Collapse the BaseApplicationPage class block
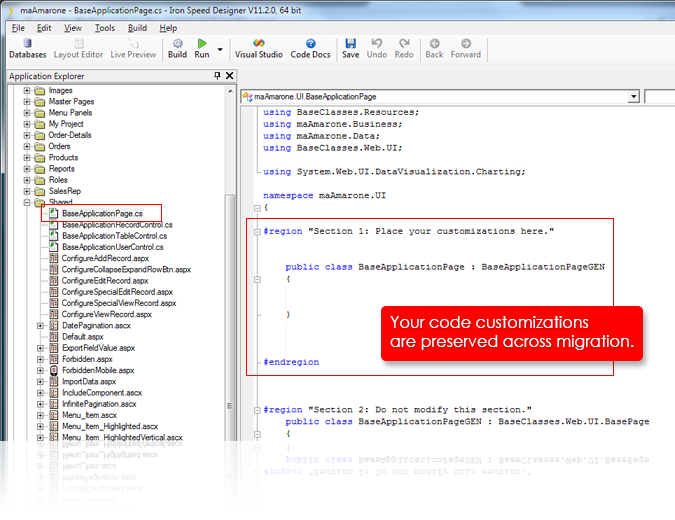The image size is (675, 520). click(x=257, y=279)
